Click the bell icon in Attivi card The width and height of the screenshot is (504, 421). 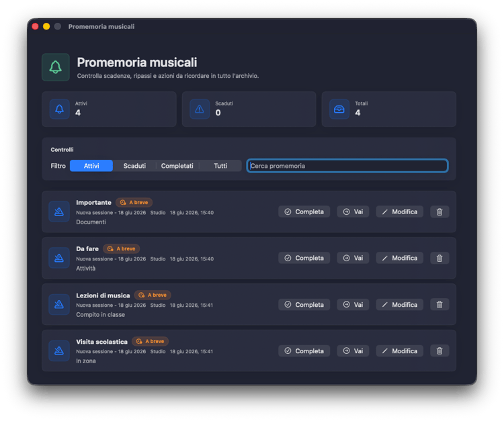(x=59, y=109)
